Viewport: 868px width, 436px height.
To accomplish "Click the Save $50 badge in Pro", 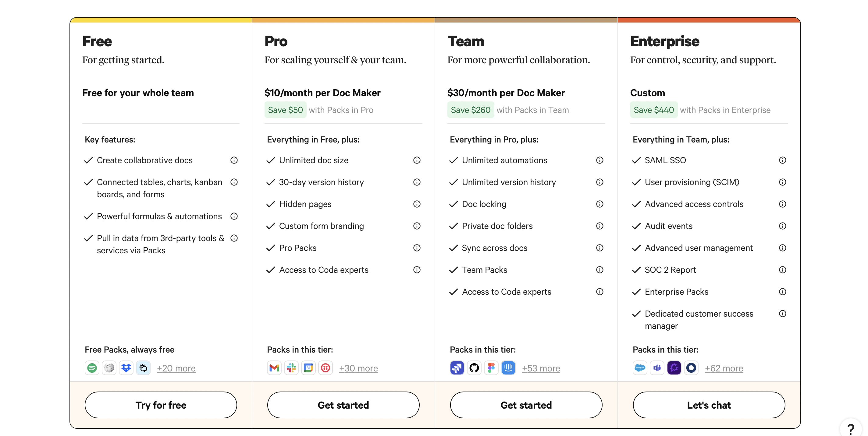I will [x=285, y=110].
